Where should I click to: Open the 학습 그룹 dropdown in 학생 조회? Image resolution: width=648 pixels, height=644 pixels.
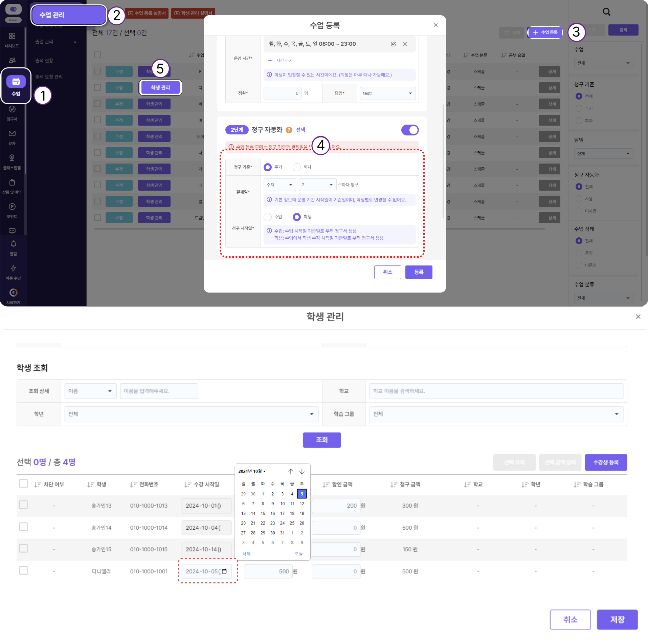pyautogui.click(x=496, y=414)
